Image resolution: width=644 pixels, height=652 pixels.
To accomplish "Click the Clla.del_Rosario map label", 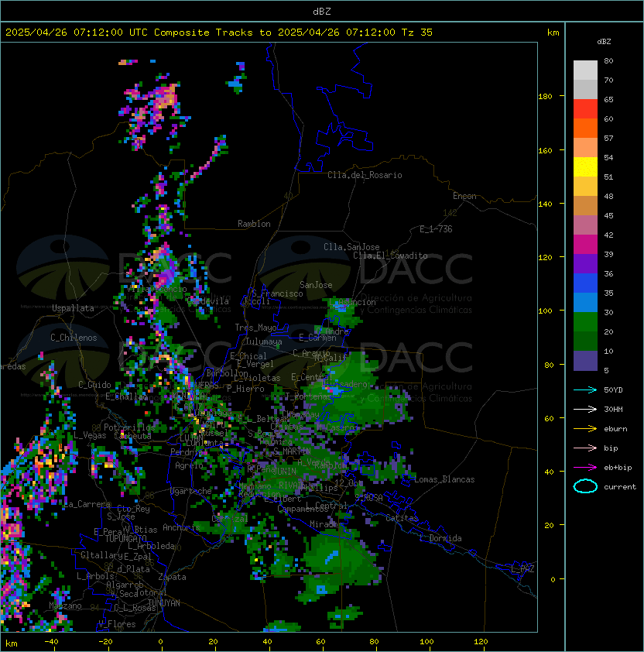I will [365, 175].
